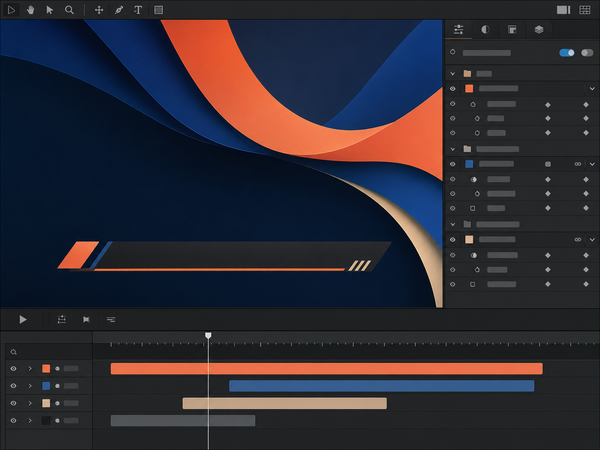Collapse the second folder group
Viewport: 600px width, 450px height.
click(453, 149)
